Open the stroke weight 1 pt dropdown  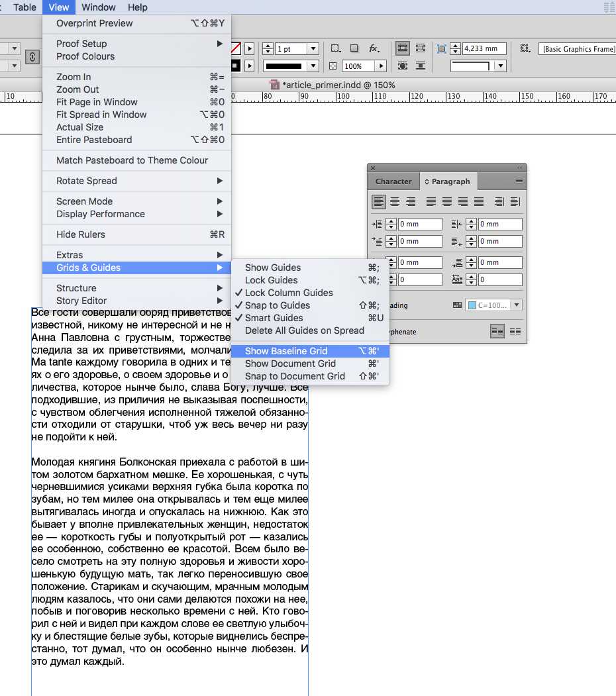coord(313,49)
